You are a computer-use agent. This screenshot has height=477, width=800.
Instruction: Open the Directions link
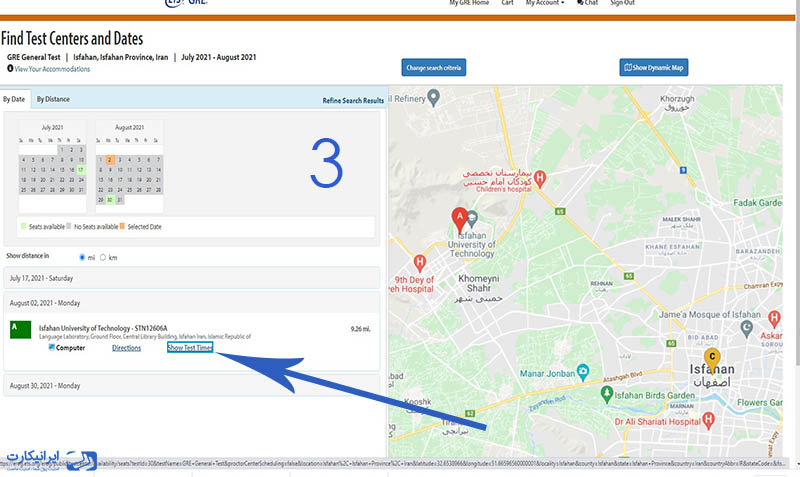[127, 348]
